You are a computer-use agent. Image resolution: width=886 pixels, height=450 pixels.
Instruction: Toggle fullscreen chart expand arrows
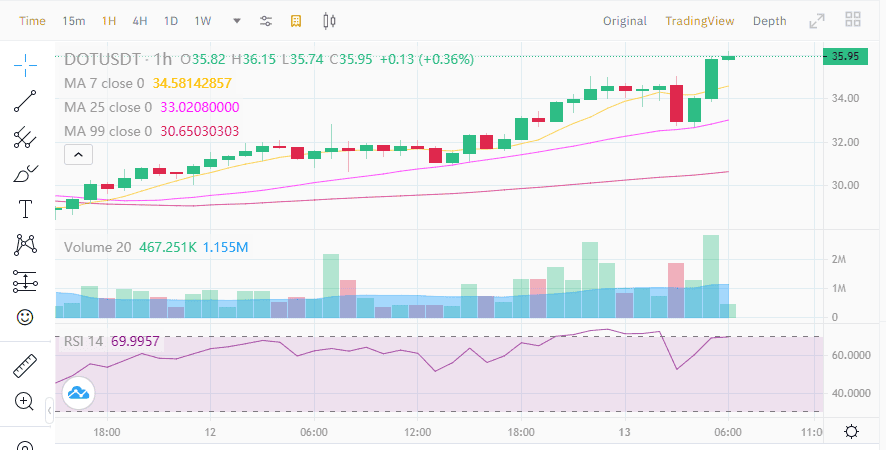point(816,21)
